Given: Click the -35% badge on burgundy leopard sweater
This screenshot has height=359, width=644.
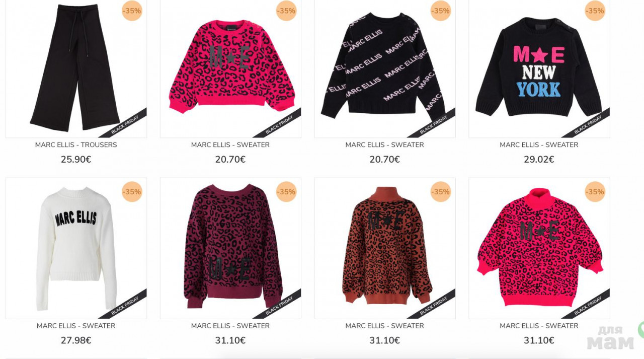Looking at the screenshot, I should tap(286, 192).
